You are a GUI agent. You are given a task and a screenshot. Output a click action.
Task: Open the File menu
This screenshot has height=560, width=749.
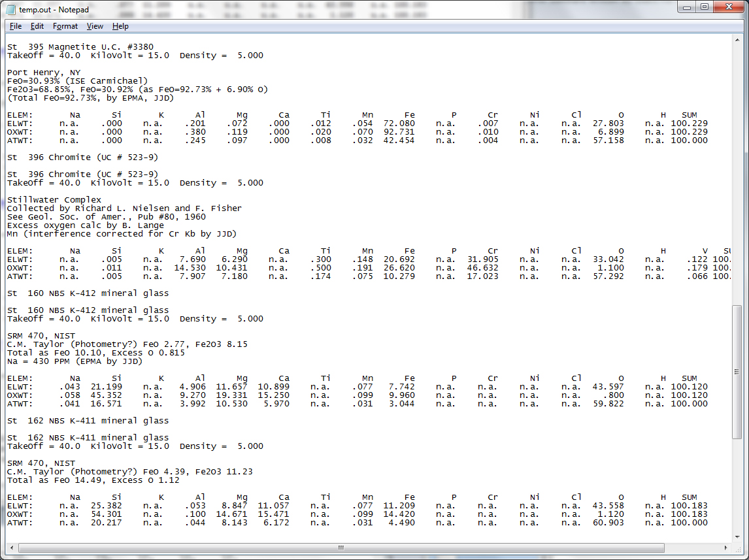(x=16, y=26)
